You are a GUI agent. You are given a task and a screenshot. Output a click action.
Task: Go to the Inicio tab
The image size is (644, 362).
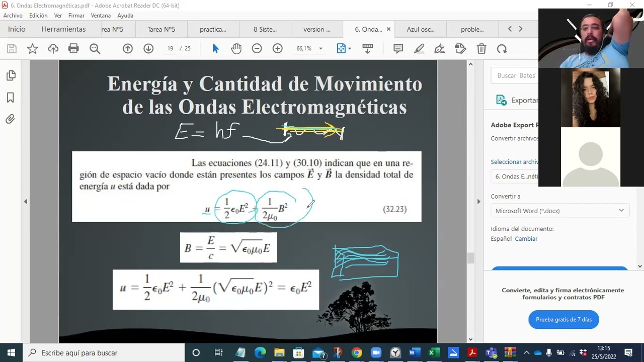tap(17, 29)
